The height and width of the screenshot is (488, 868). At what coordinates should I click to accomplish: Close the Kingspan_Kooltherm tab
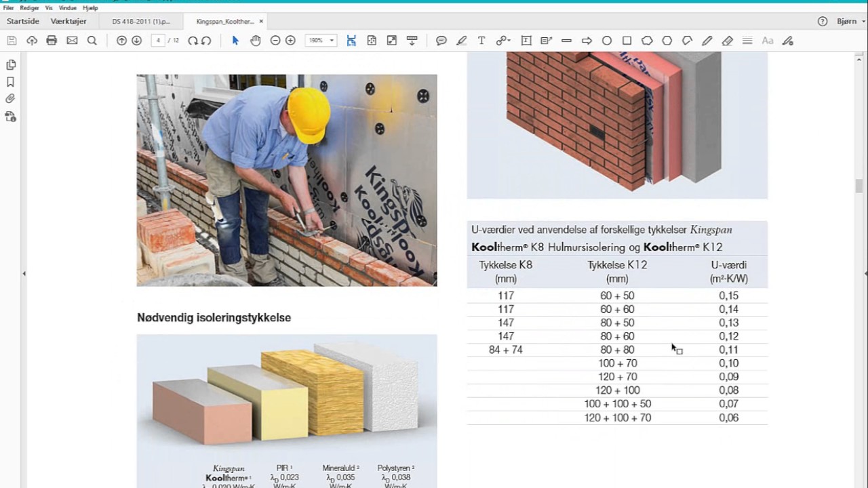pos(262,22)
